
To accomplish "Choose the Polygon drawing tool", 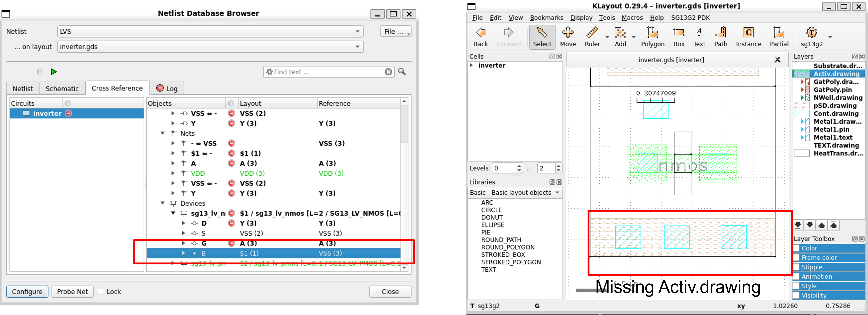I will 652,36.
